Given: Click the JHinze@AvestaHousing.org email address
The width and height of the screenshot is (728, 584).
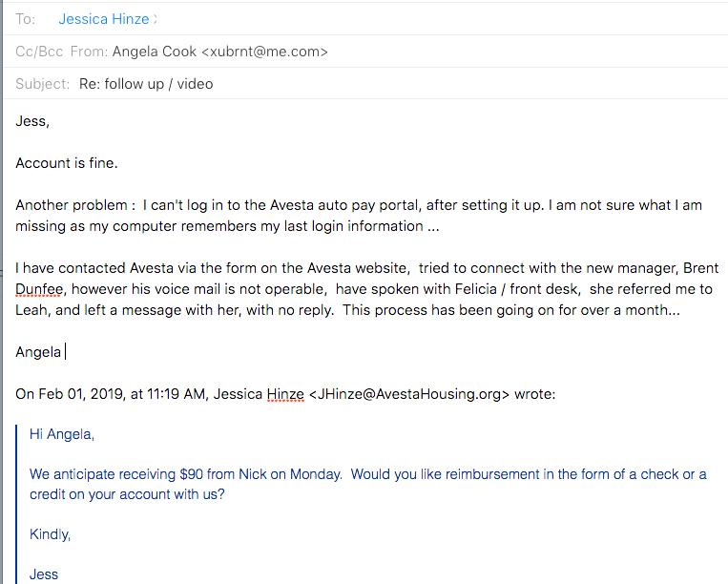Looking at the screenshot, I should [x=408, y=394].
